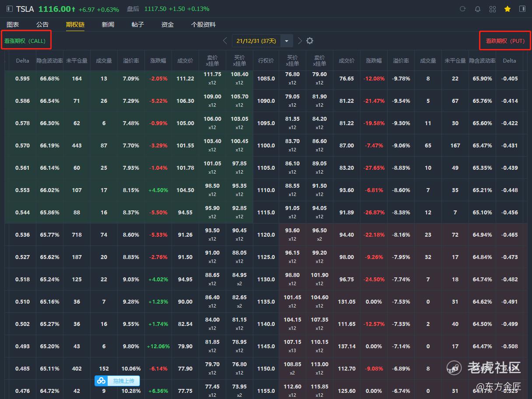The height and width of the screenshot is (399, 532).
Task: Open the 帖子 tab
Action: click(x=138, y=24)
